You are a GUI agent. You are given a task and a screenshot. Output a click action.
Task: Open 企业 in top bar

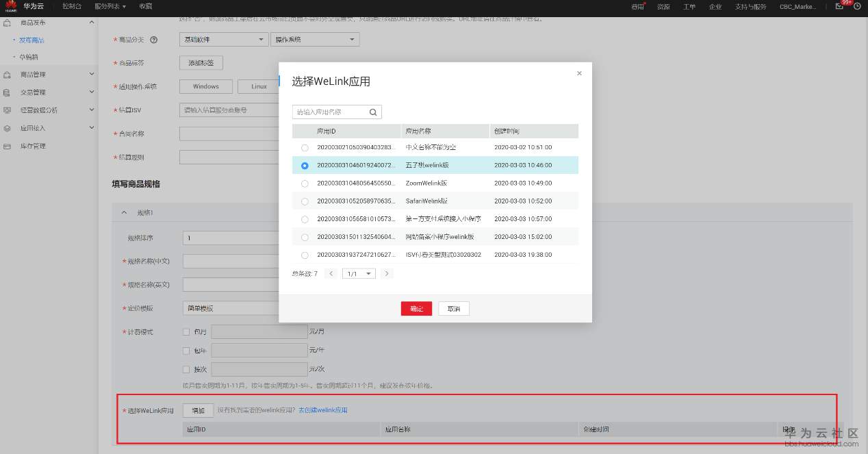(715, 6)
